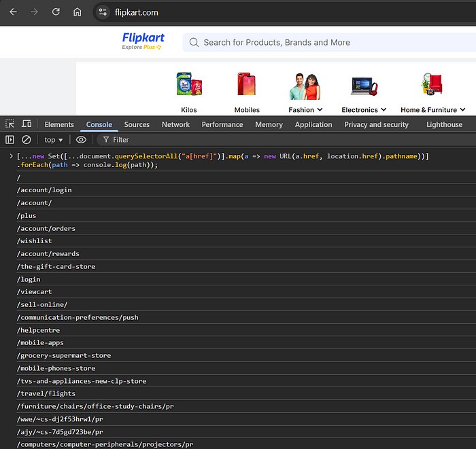Switch to the Elements tab
The width and height of the screenshot is (476, 449).
tap(59, 124)
